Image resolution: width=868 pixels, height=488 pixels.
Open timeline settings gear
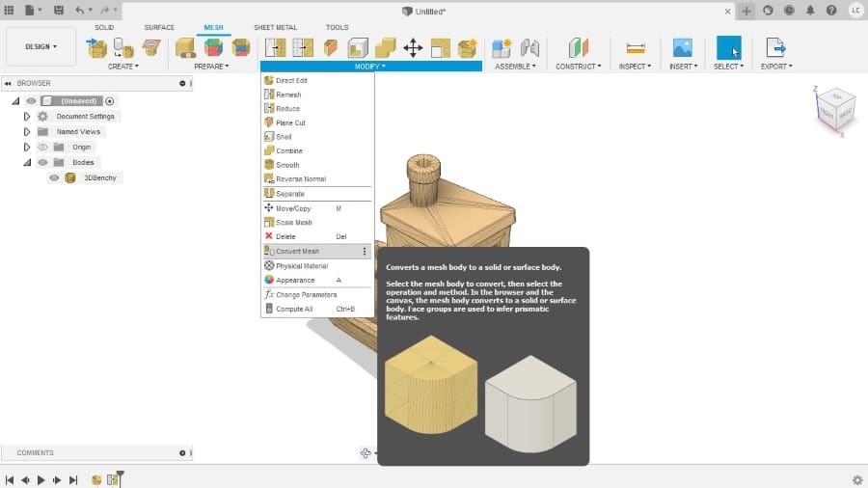857,479
